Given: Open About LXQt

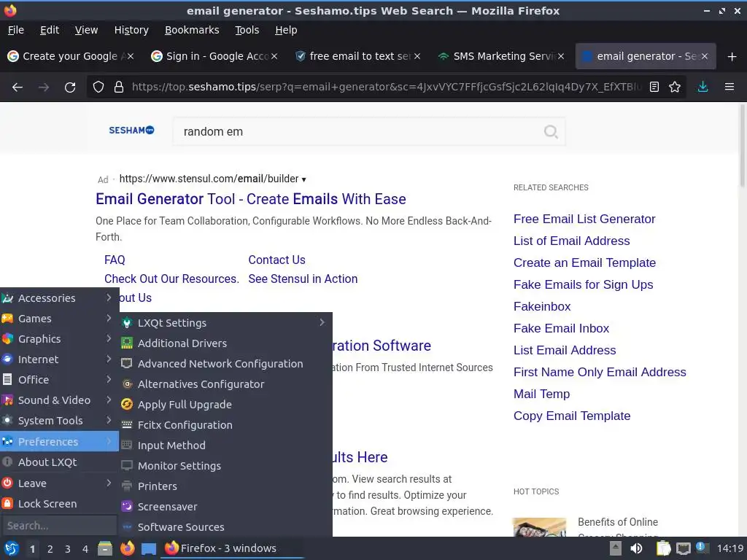Looking at the screenshot, I should (x=59, y=462).
